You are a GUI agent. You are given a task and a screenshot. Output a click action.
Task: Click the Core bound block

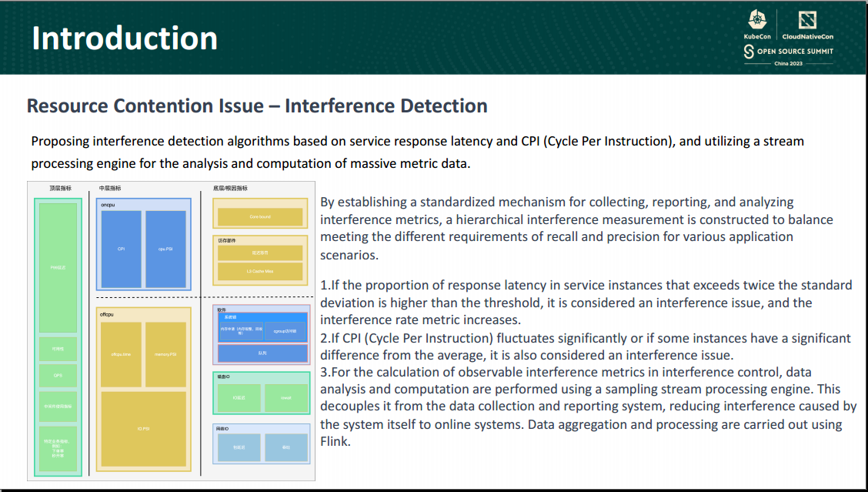(259, 215)
